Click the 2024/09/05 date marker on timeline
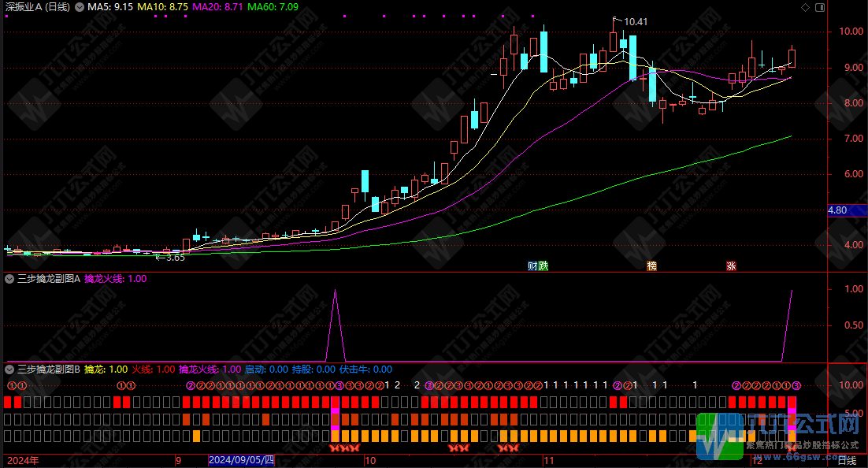The width and height of the screenshot is (868, 468). click(241, 461)
